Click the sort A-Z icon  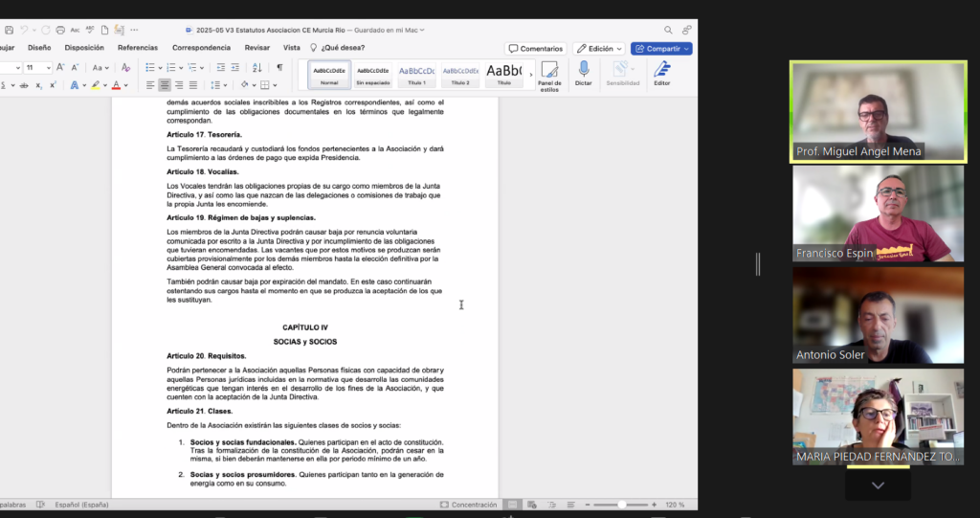click(x=256, y=68)
